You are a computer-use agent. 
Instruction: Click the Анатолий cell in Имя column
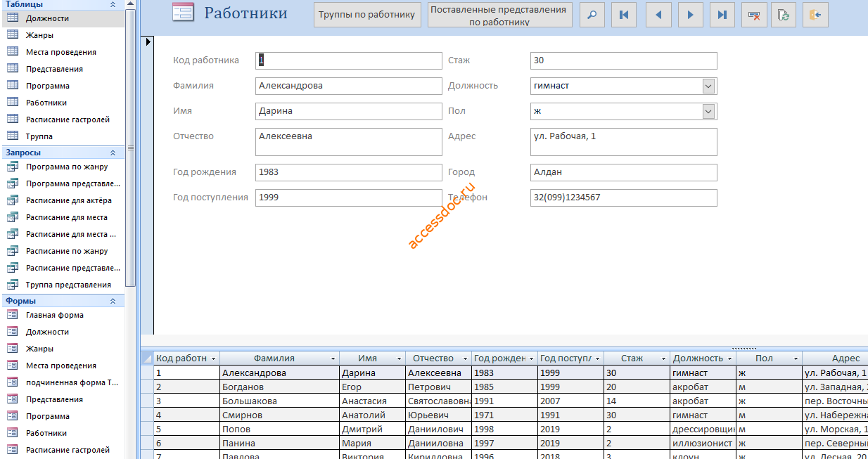click(x=372, y=415)
